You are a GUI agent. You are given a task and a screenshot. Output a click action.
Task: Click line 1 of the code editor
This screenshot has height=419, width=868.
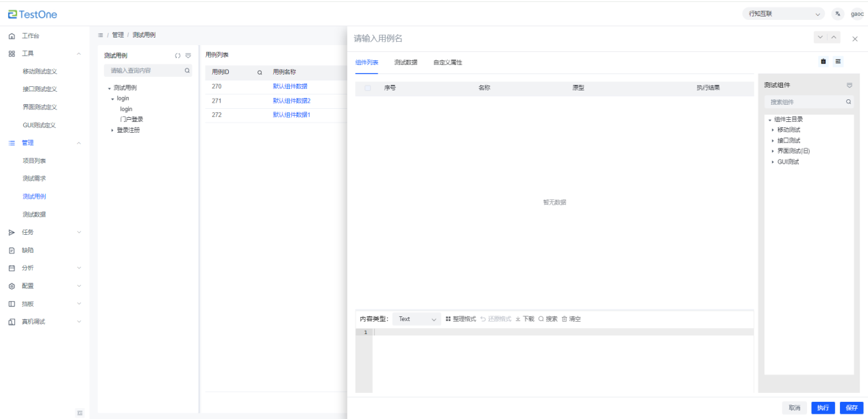point(563,332)
